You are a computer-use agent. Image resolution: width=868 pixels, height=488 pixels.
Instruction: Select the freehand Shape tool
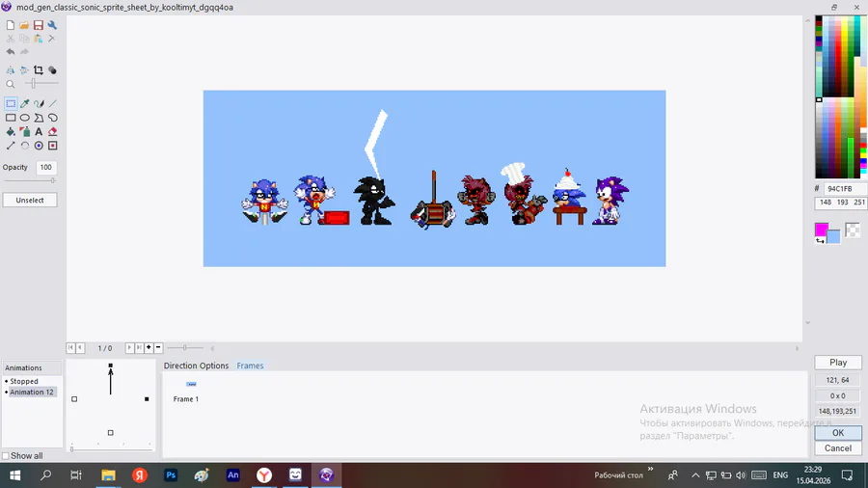click(x=53, y=118)
